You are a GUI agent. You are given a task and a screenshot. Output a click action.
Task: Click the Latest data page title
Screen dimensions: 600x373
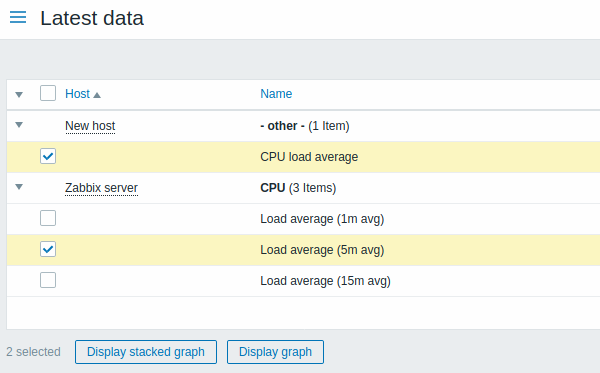pos(92,18)
